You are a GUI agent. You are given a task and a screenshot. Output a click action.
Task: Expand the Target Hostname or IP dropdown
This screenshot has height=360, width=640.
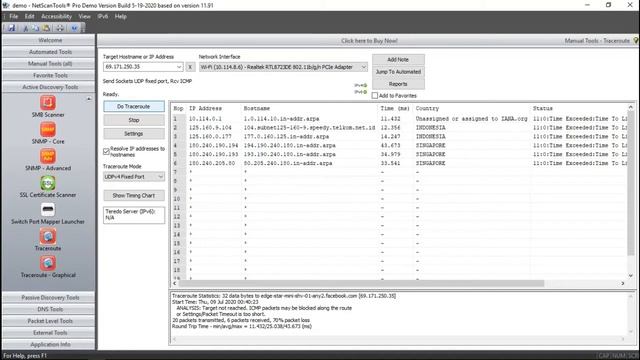coord(179,67)
